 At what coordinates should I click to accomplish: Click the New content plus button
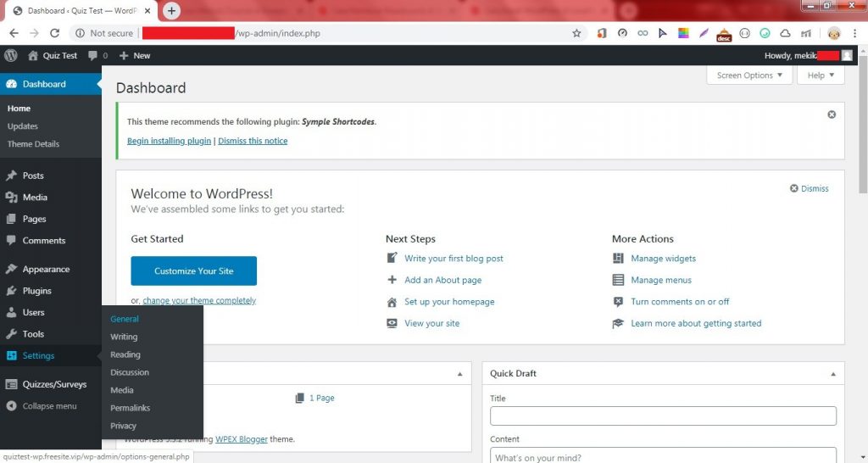tap(135, 55)
